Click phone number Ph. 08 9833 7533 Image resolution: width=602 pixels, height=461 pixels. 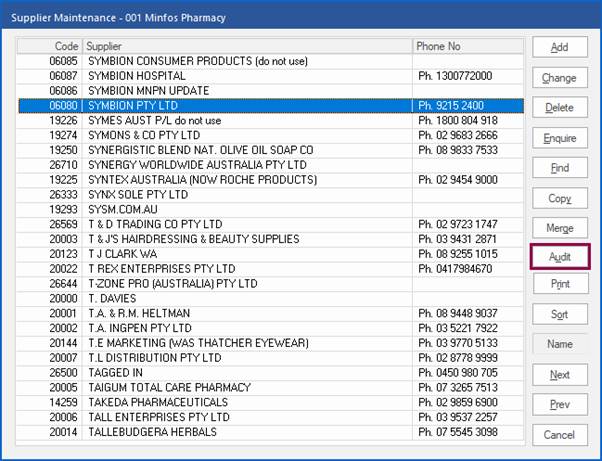pos(458,150)
